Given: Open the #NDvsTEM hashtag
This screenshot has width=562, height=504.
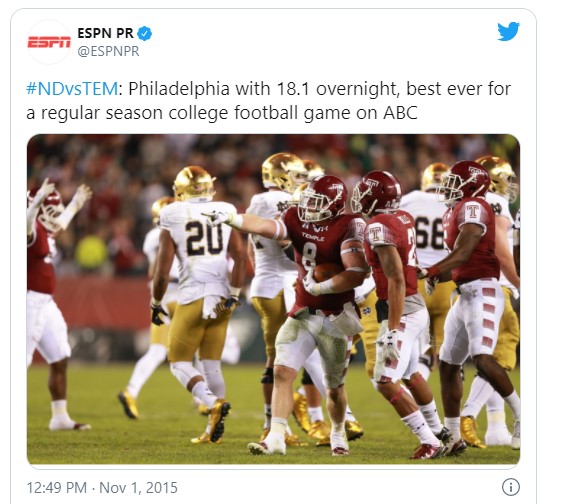Looking at the screenshot, I should 72,89.
